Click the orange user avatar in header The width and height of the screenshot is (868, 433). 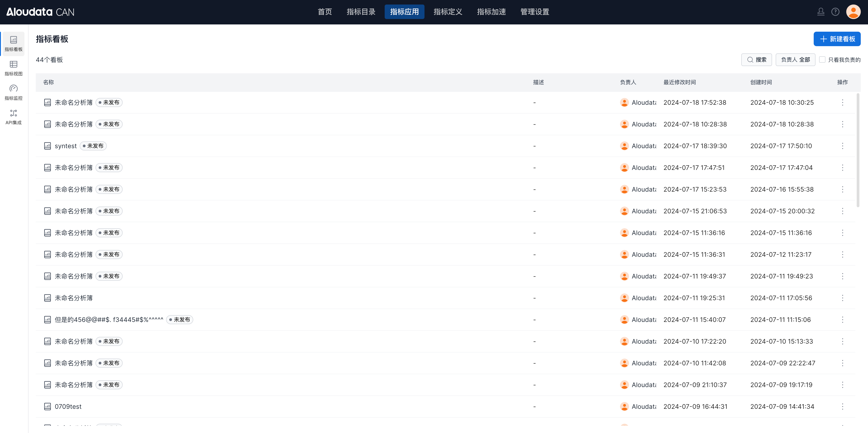[x=853, y=12]
